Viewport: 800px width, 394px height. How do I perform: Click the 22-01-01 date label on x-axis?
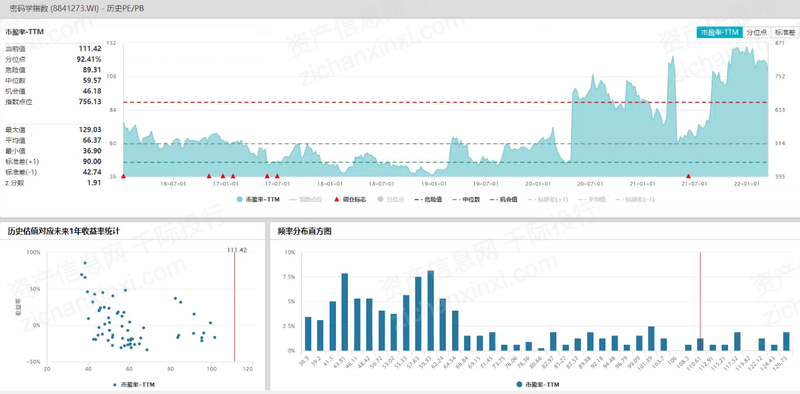click(746, 183)
